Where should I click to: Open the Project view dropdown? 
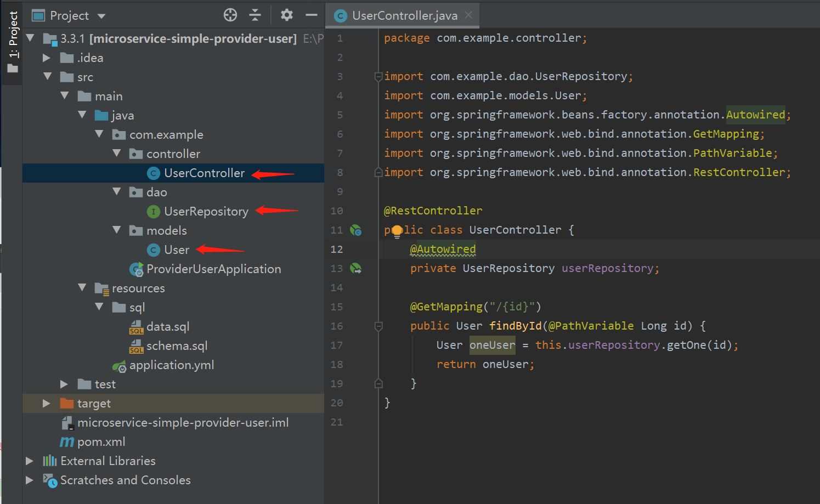[101, 16]
